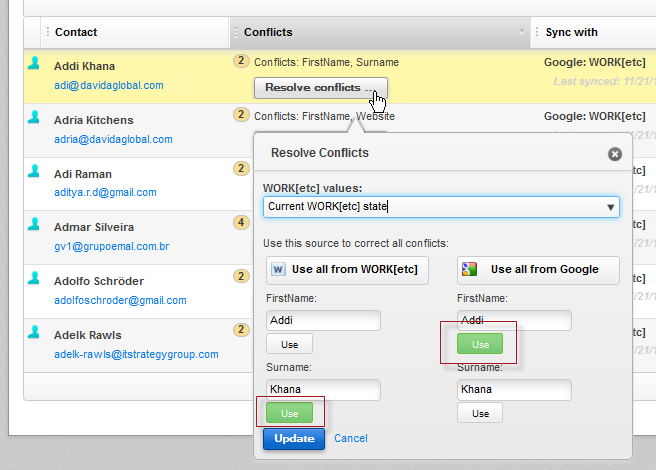The image size is (656, 470).
Task: Click the person icon beside Admar Silveira
Action: tap(35, 225)
